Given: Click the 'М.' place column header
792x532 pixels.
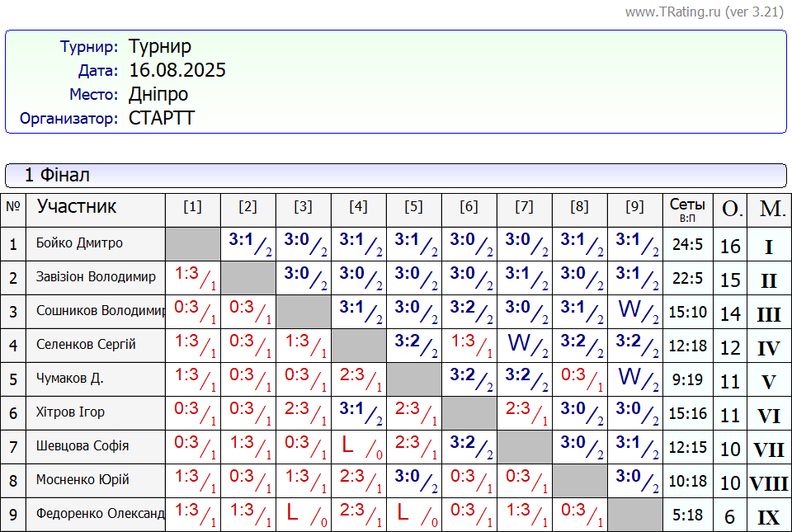Looking at the screenshot, I should (771, 209).
